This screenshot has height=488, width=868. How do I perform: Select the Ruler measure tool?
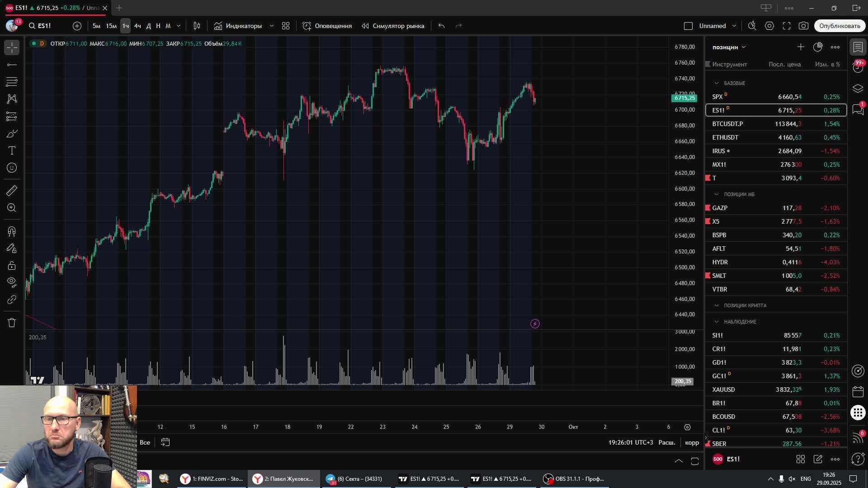(12, 191)
